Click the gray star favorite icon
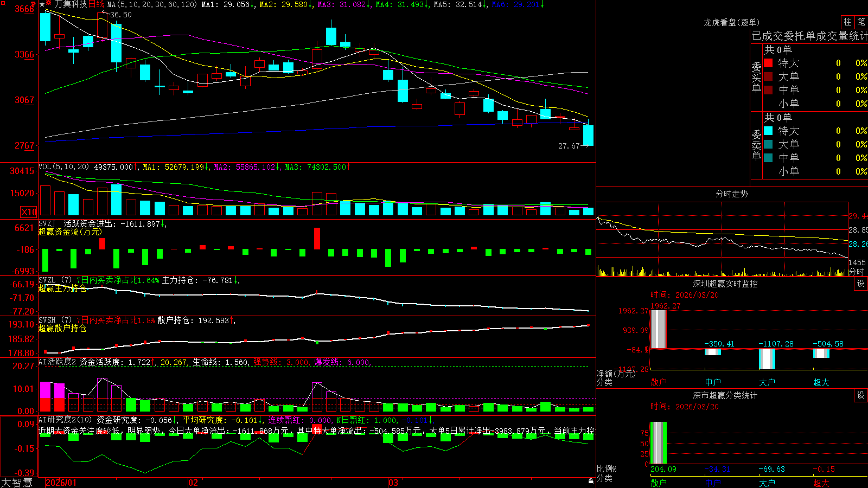The width and height of the screenshot is (868, 488). point(42,4)
